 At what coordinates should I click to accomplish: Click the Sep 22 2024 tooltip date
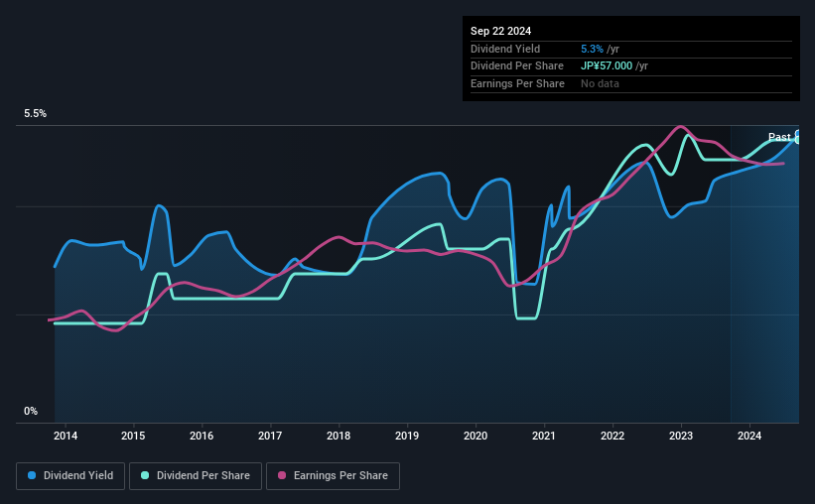tap(500, 31)
